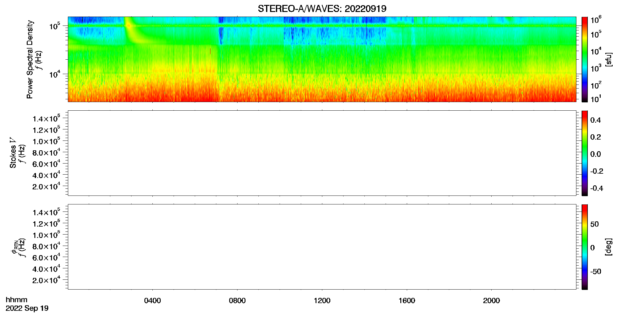The image size is (644, 332).
Task: Click the 0.0 Stokes colorbar value
Action: [x=595, y=154]
